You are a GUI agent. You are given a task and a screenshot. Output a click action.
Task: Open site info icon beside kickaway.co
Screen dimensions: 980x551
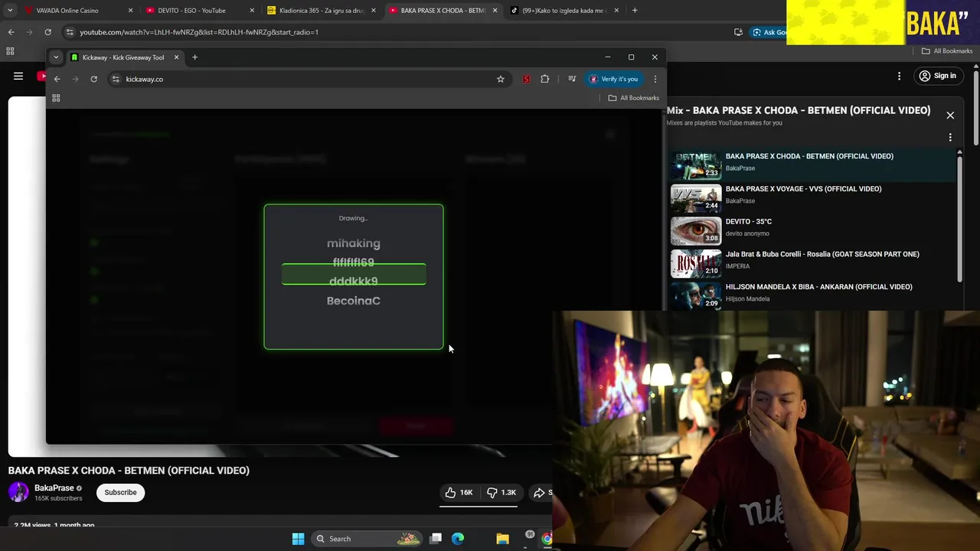(x=116, y=79)
